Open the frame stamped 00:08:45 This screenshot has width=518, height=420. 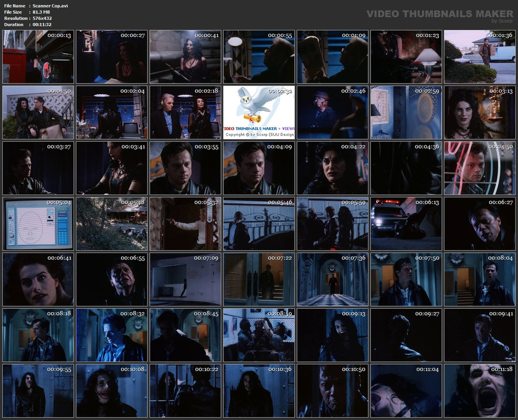point(185,335)
